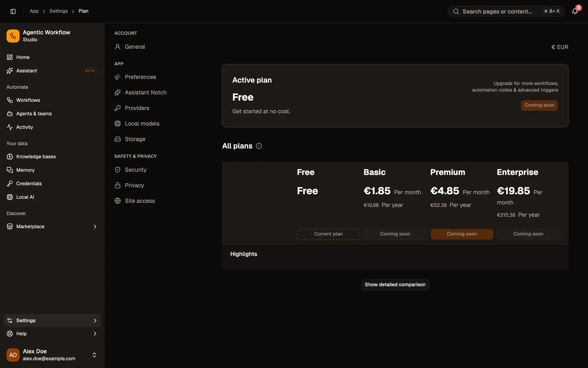The width and height of the screenshot is (588, 368).
Task: Click Coming soon under the Premium plan
Action: [462, 234]
